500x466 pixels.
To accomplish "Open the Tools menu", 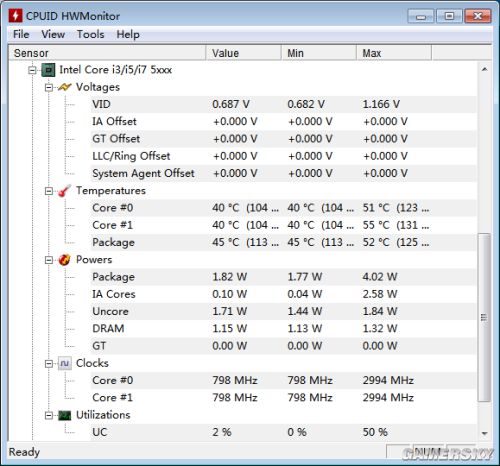I will (91, 34).
